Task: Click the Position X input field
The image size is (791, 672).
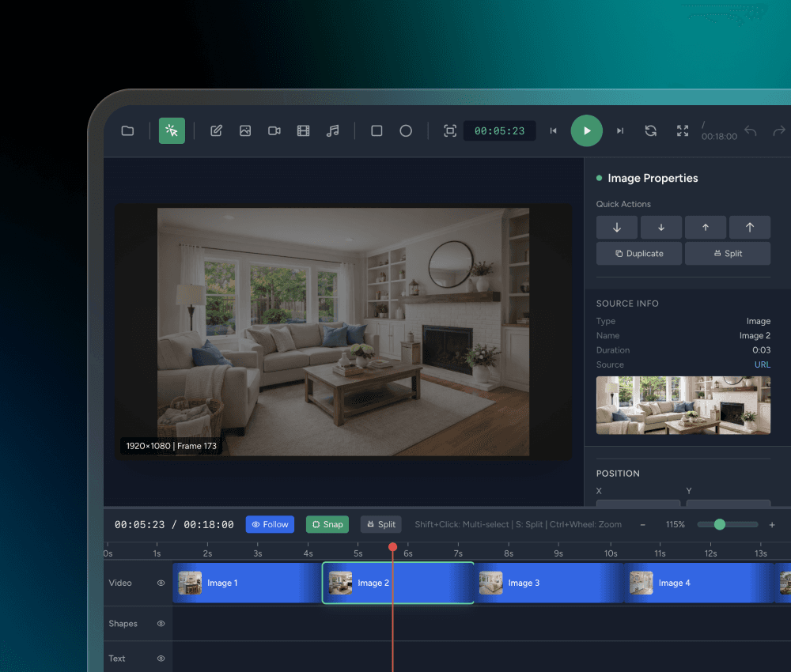Action: pos(638,503)
